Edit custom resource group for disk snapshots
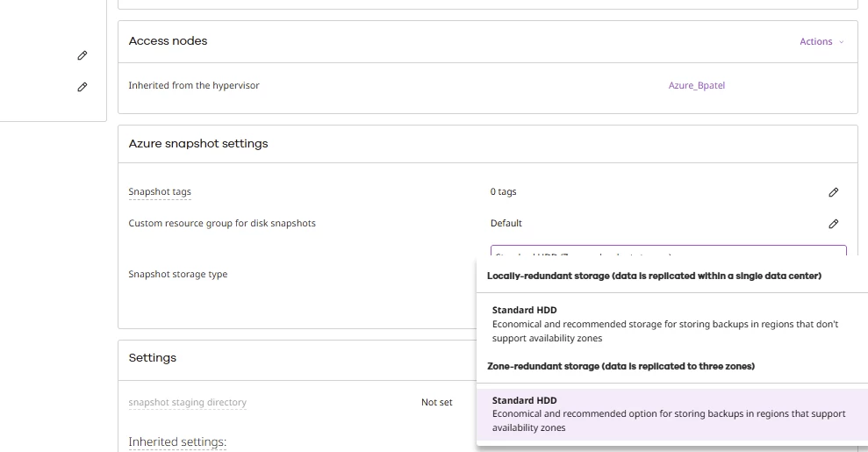The width and height of the screenshot is (868, 452). [834, 224]
